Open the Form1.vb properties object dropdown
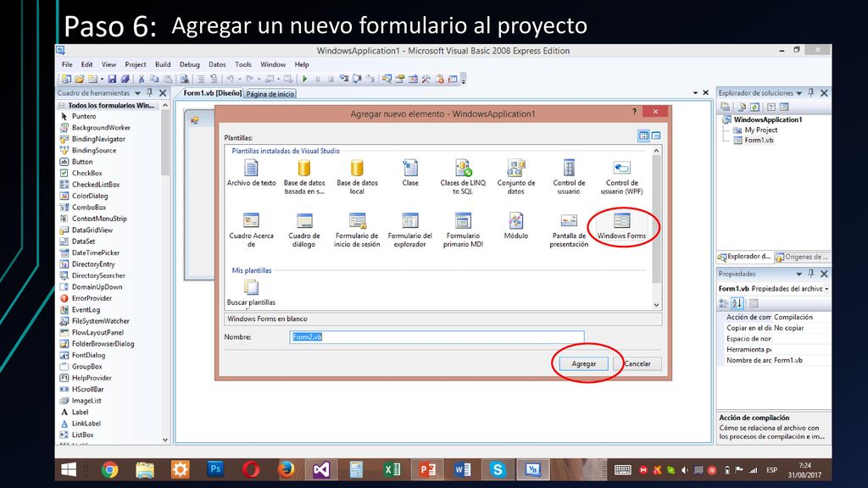 [x=826, y=289]
